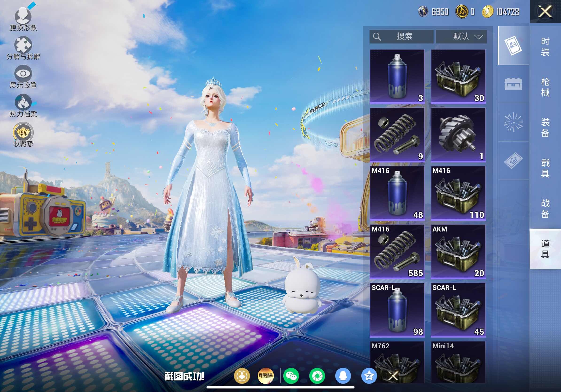Share screenshot to QQ
561x392 pixels.
coord(343,376)
